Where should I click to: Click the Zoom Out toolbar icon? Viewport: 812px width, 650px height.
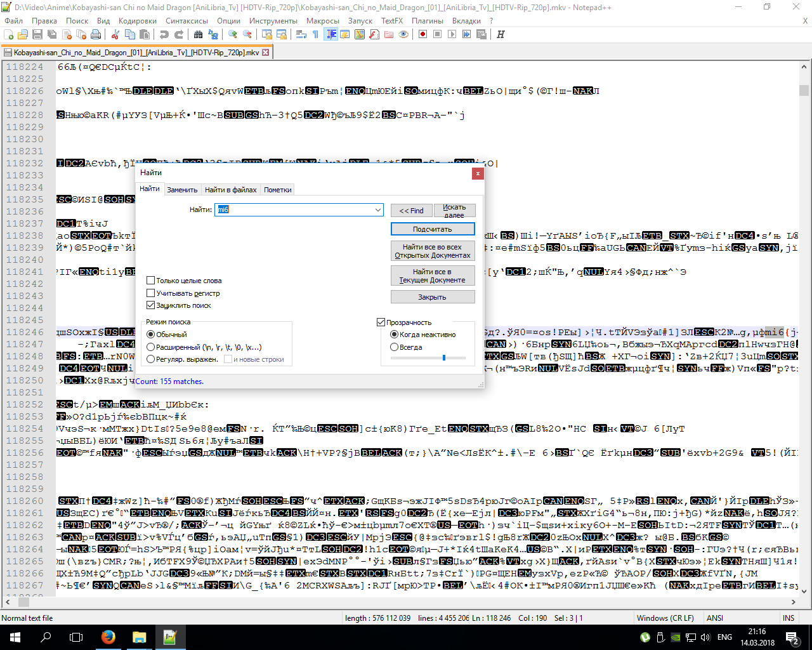(247, 34)
